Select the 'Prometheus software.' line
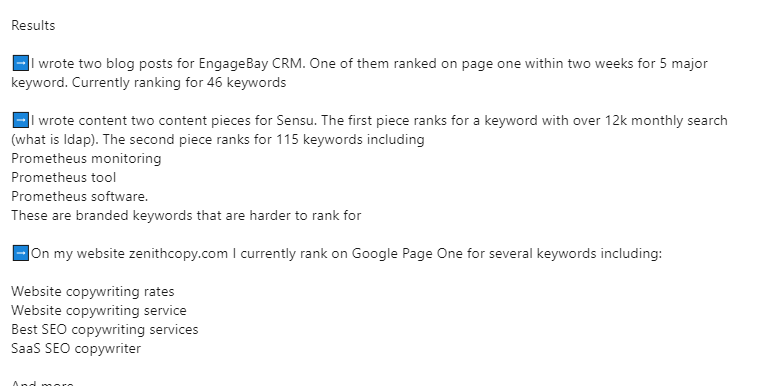Image resolution: width=765 pixels, height=386 pixels. pos(80,197)
